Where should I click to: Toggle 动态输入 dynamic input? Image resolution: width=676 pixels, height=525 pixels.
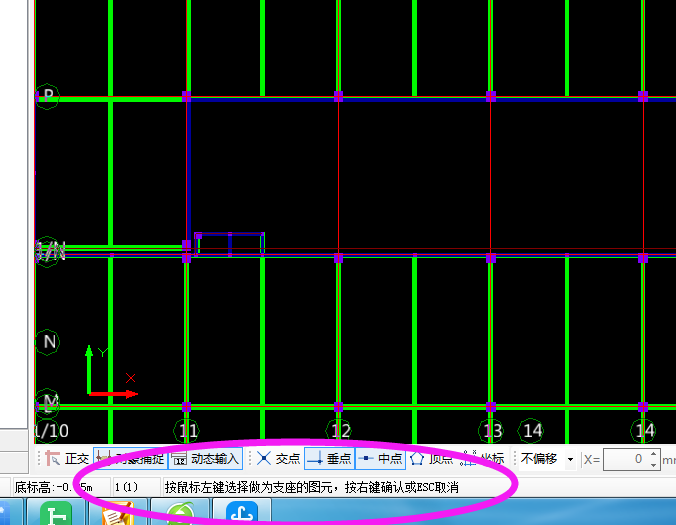[205, 459]
